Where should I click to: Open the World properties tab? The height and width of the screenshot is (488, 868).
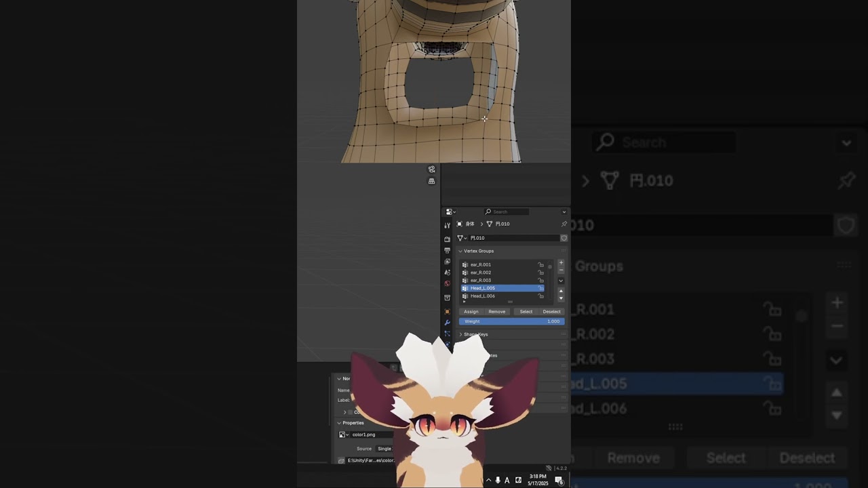[x=447, y=283]
